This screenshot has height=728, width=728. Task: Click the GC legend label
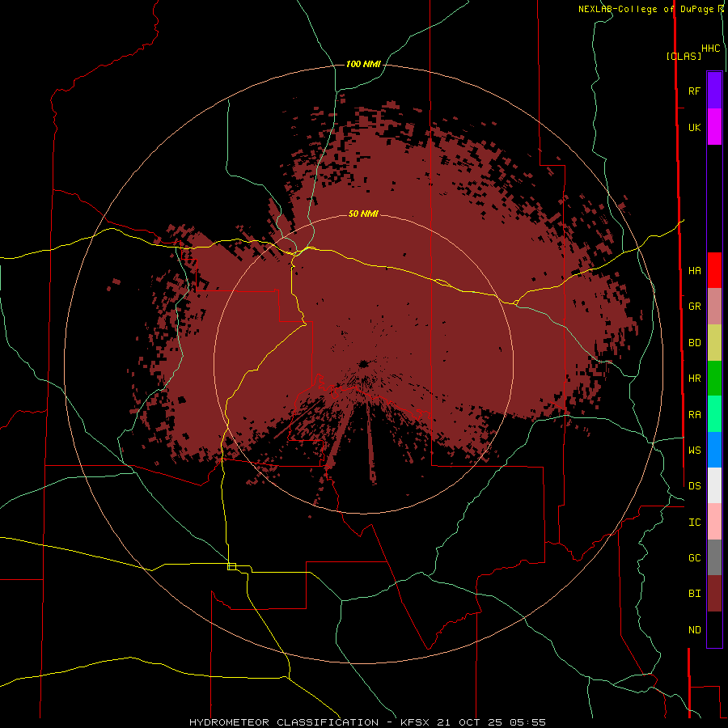(694, 558)
